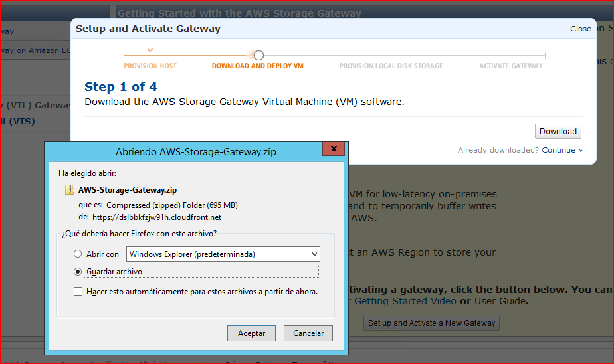Image resolution: width=614 pixels, height=364 pixels.
Task: Open the Getting Started Video link
Action: tap(405, 301)
